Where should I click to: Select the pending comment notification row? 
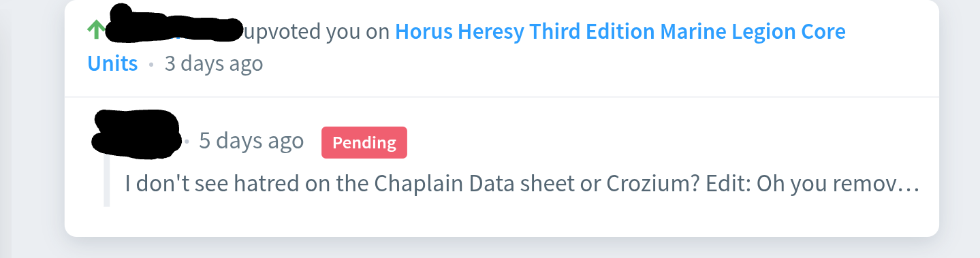tap(502, 167)
